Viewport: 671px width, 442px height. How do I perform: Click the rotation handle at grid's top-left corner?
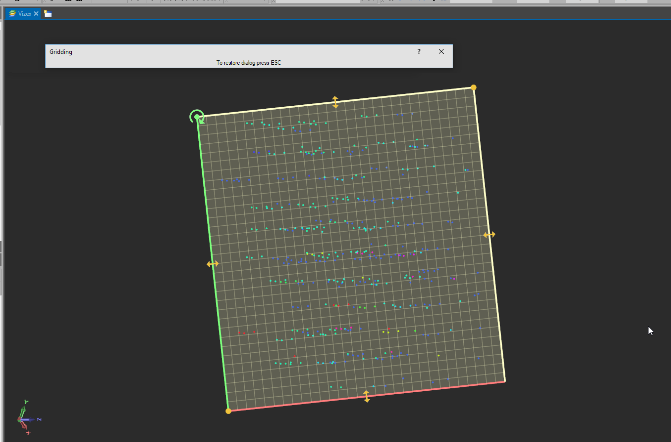pos(197,117)
